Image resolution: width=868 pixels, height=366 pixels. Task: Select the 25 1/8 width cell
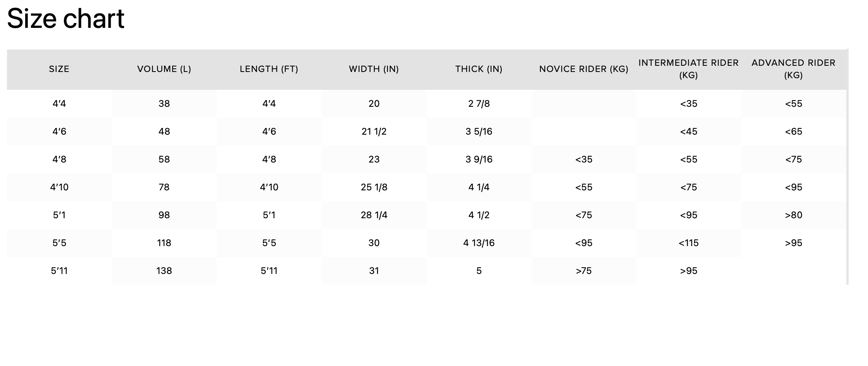click(x=374, y=187)
